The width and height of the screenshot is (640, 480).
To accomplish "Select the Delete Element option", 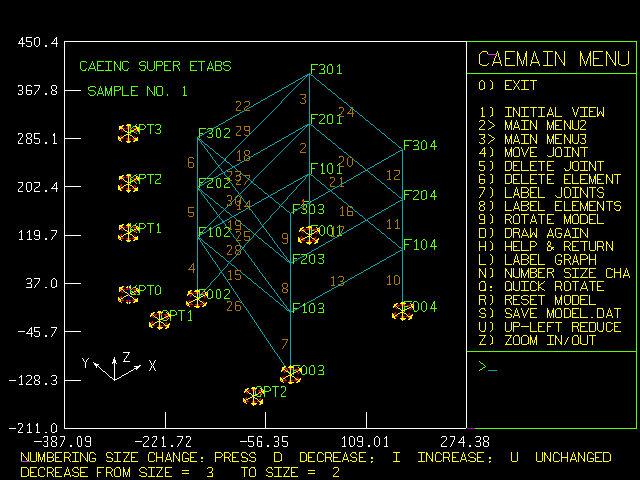I will (553, 179).
